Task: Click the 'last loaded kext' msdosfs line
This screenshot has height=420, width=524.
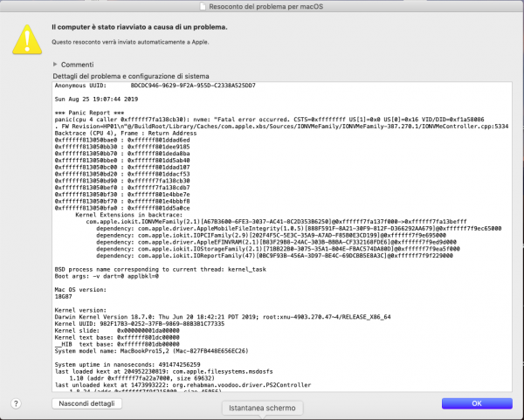Action: [x=164, y=372]
